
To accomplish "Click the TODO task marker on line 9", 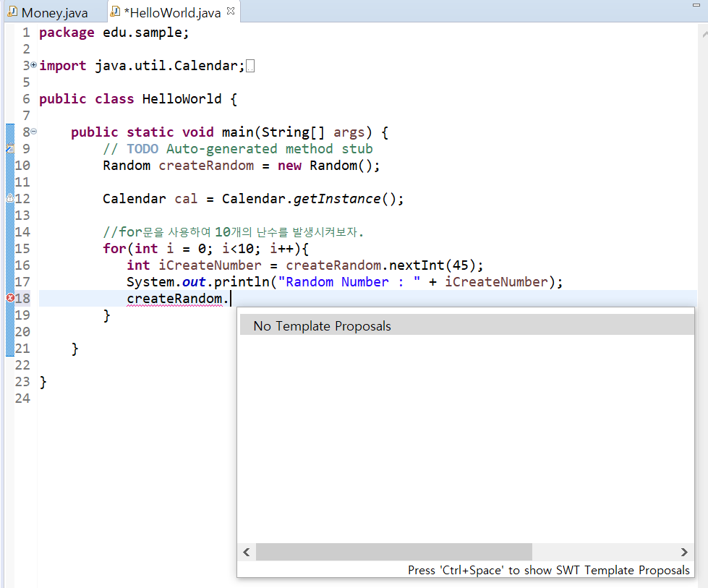I will point(9,149).
